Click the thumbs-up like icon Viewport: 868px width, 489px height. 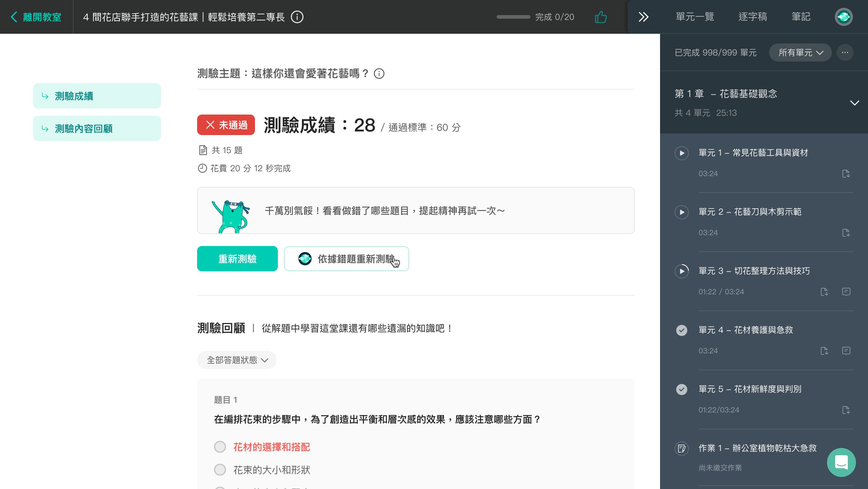pyautogui.click(x=601, y=17)
